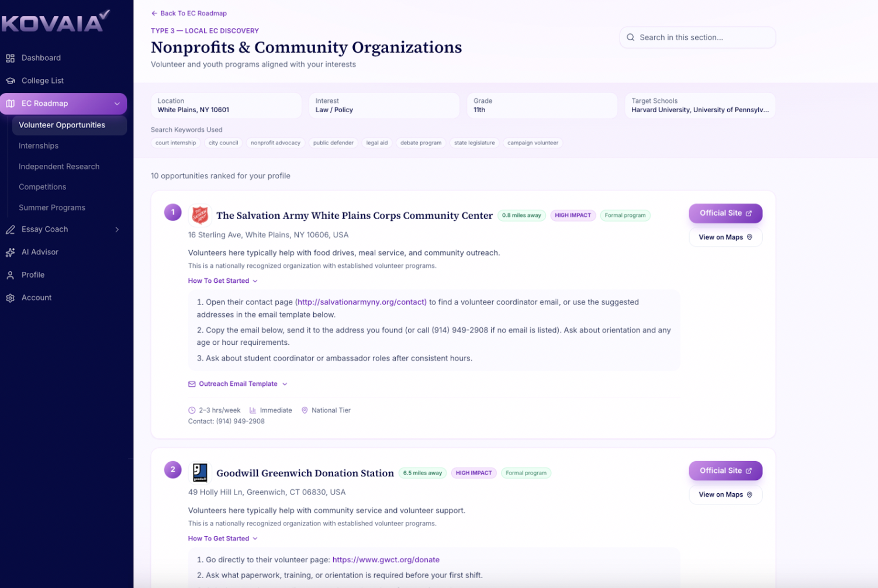Viewport: 878px width, 588px height.
Task: Click external link icon on Goodwill Official Site
Action: pyautogui.click(x=749, y=471)
